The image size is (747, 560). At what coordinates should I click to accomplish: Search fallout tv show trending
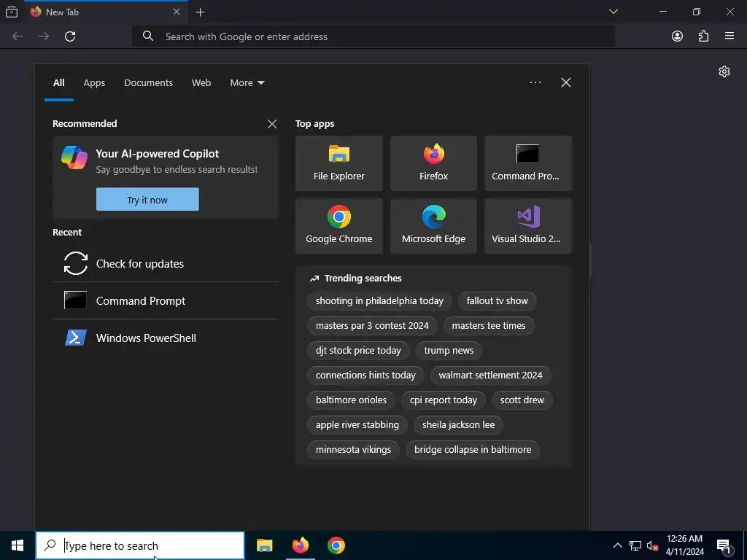click(x=497, y=301)
